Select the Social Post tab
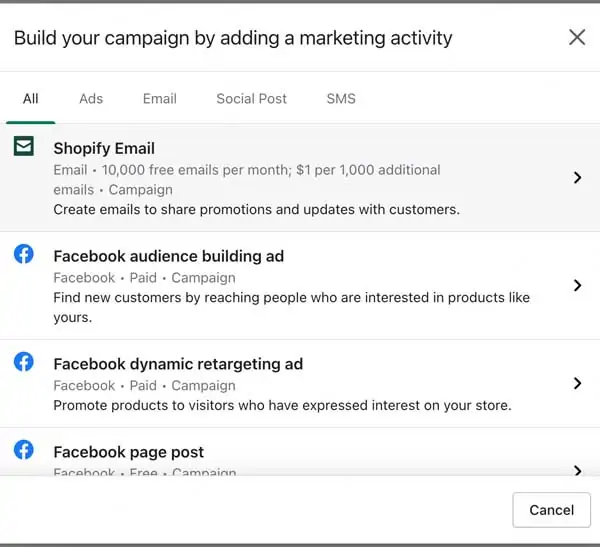 (x=251, y=99)
